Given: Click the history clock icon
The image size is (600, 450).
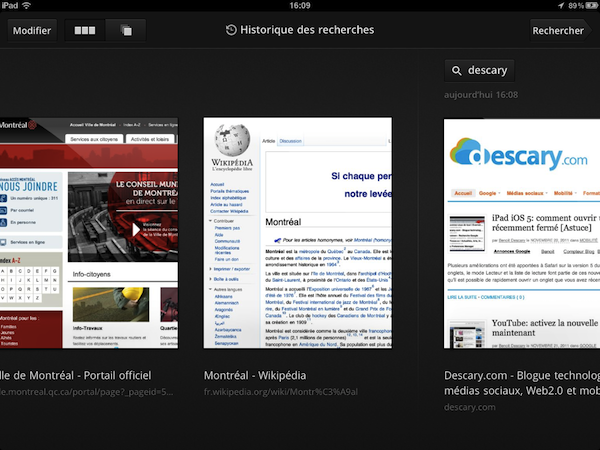Looking at the screenshot, I should point(231,30).
